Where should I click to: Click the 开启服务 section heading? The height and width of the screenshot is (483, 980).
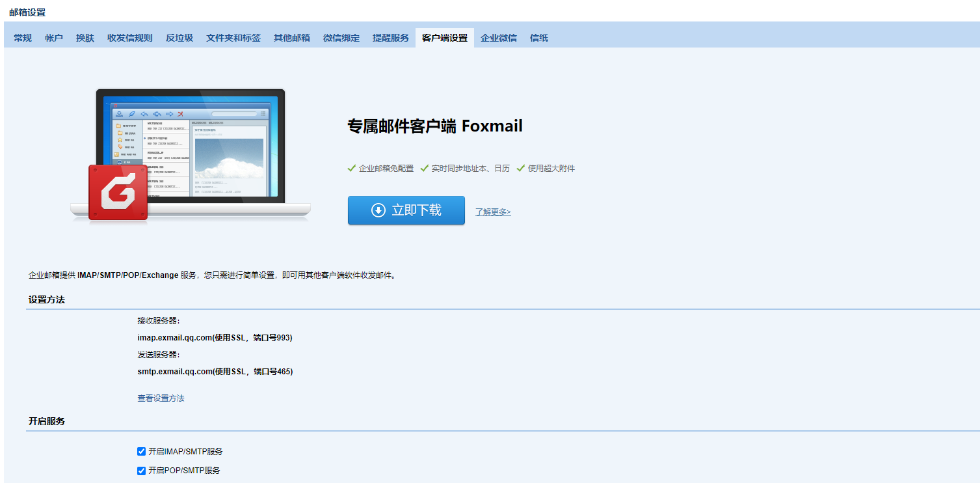click(47, 421)
